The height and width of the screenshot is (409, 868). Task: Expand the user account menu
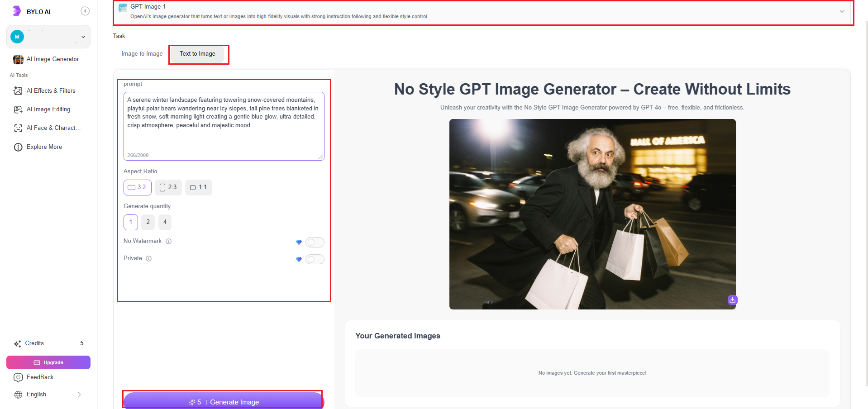pyautogui.click(x=83, y=37)
